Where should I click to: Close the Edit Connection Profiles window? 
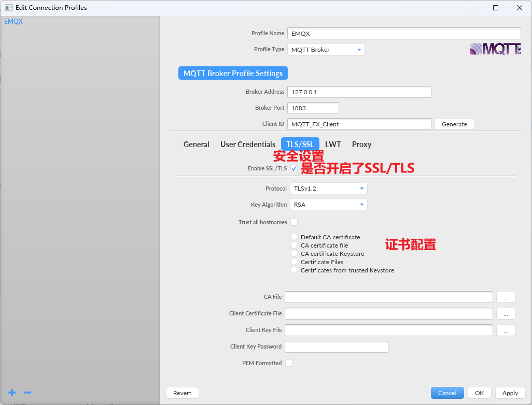(520, 7)
